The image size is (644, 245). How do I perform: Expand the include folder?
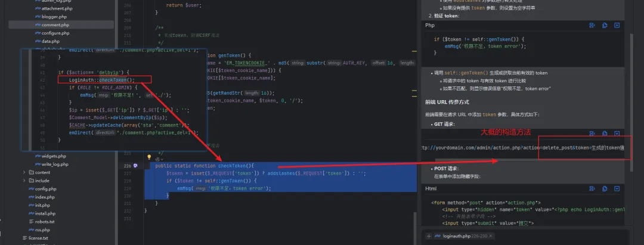click(24, 181)
